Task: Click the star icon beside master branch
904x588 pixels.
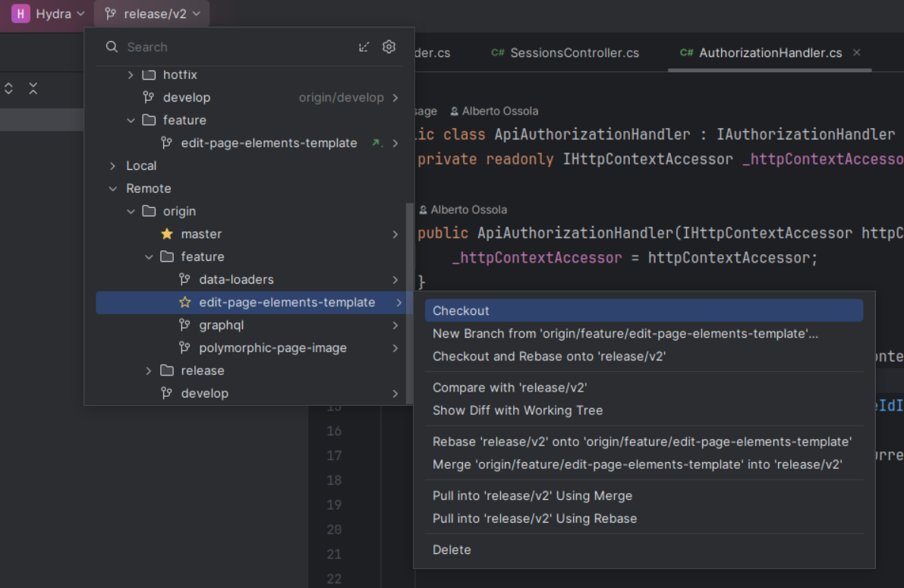Action: click(167, 234)
